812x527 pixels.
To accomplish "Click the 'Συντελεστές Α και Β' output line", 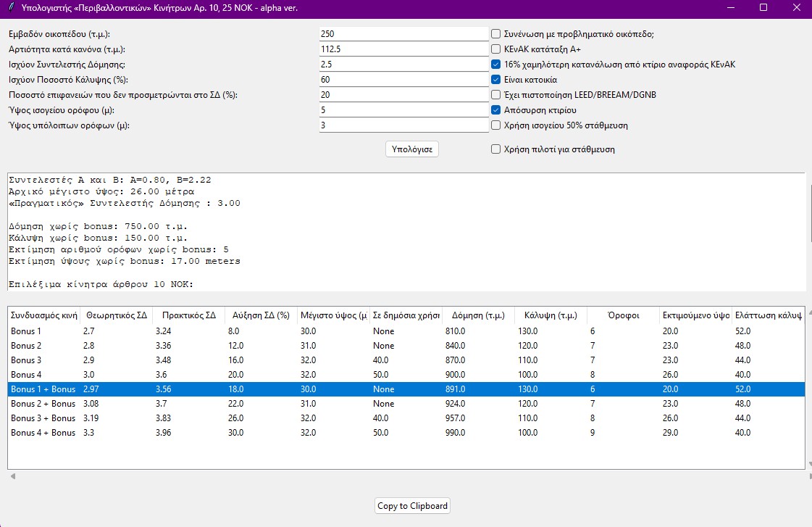I will pyautogui.click(x=110, y=180).
